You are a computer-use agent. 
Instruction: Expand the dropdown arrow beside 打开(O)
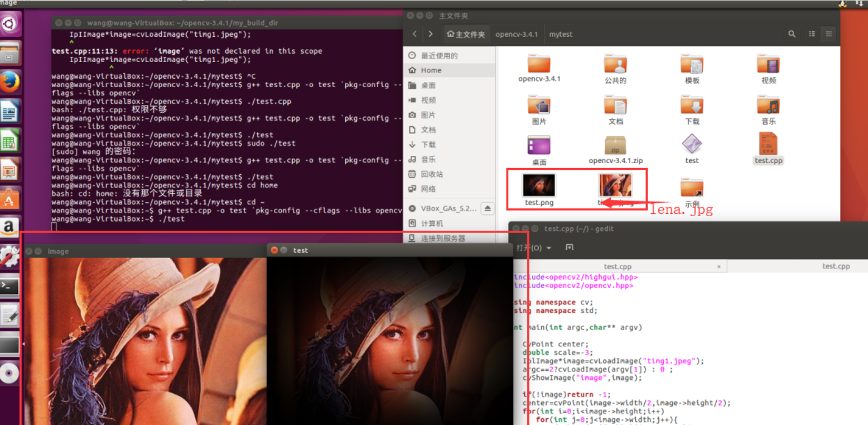tap(549, 248)
